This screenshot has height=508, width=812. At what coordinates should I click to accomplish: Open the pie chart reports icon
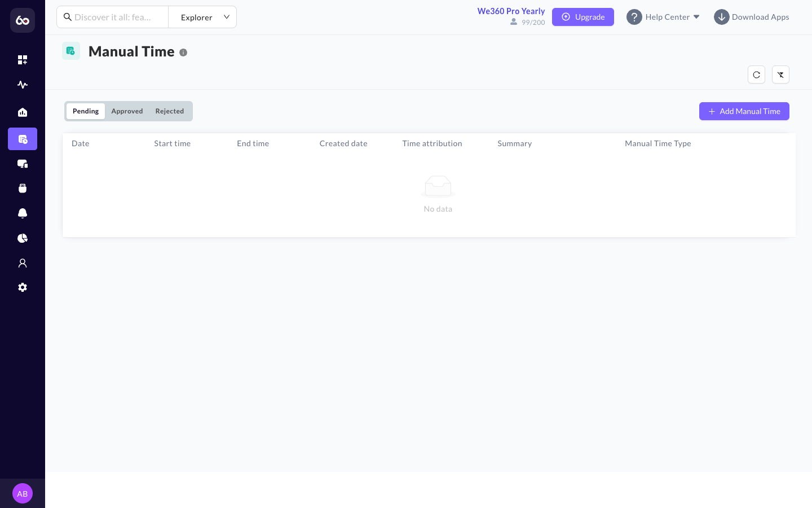23,238
